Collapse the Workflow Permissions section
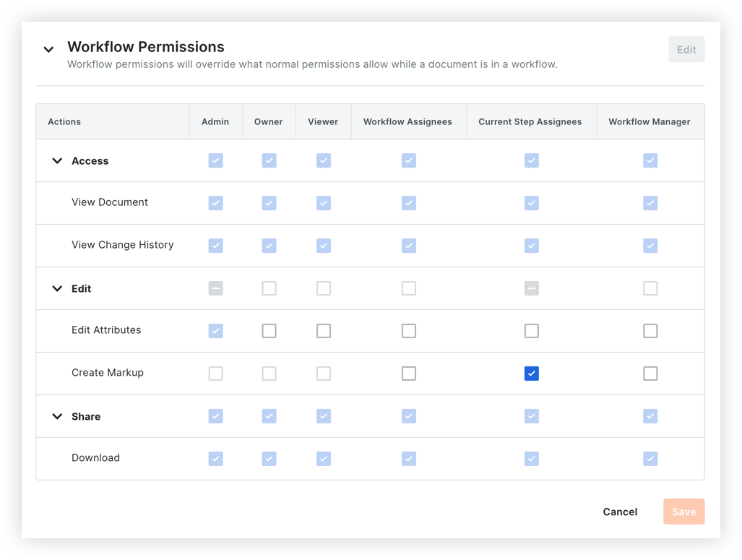 48,49
